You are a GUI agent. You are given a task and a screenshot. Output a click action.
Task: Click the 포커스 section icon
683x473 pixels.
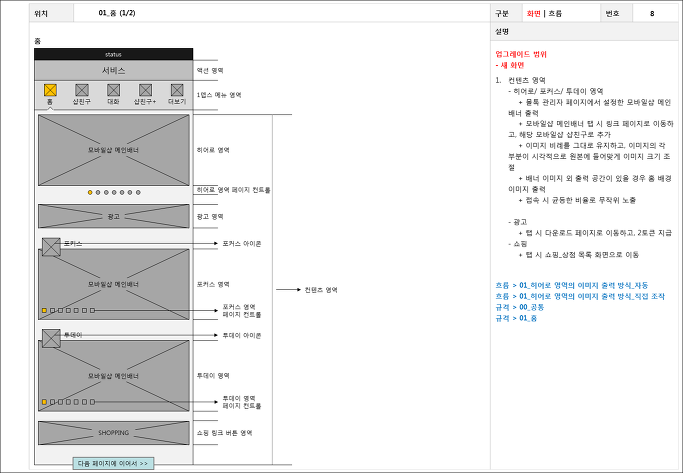click(51, 247)
